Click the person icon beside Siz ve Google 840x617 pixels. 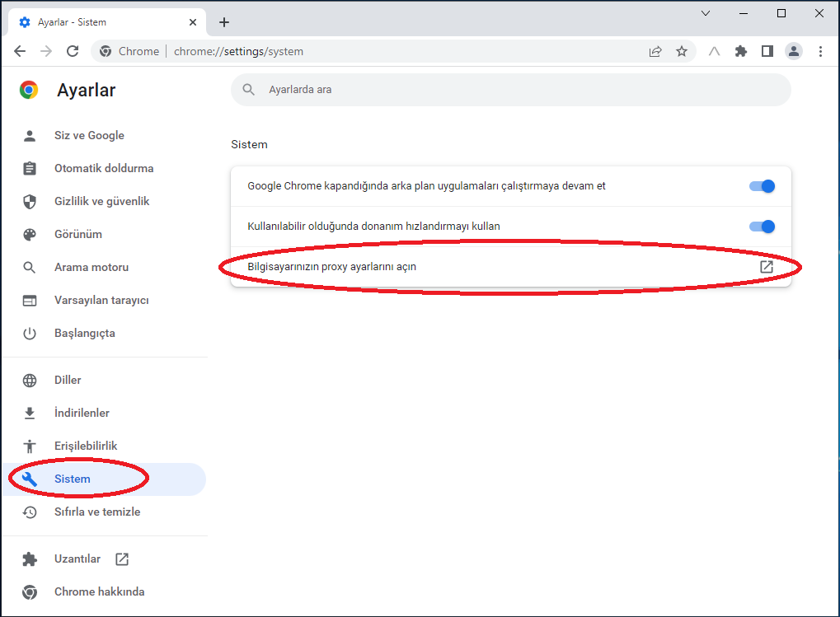click(30, 135)
